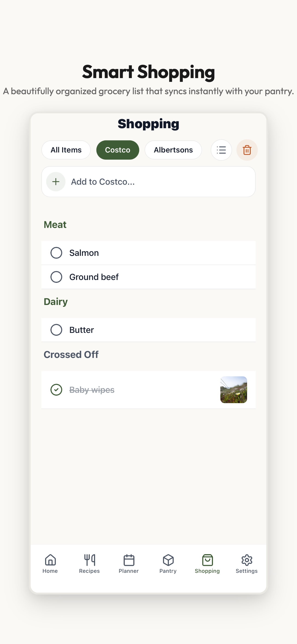This screenshot has width=297, height=644.
Task: Click the Meat section header
Action: 55,225
